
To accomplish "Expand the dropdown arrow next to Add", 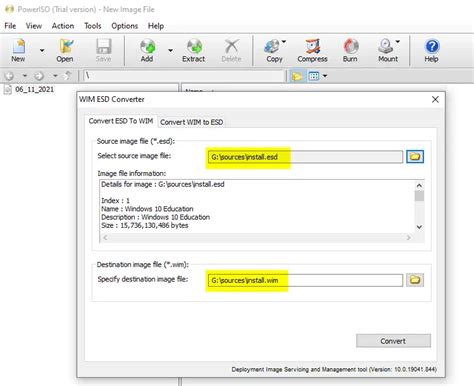I will 170,51.
